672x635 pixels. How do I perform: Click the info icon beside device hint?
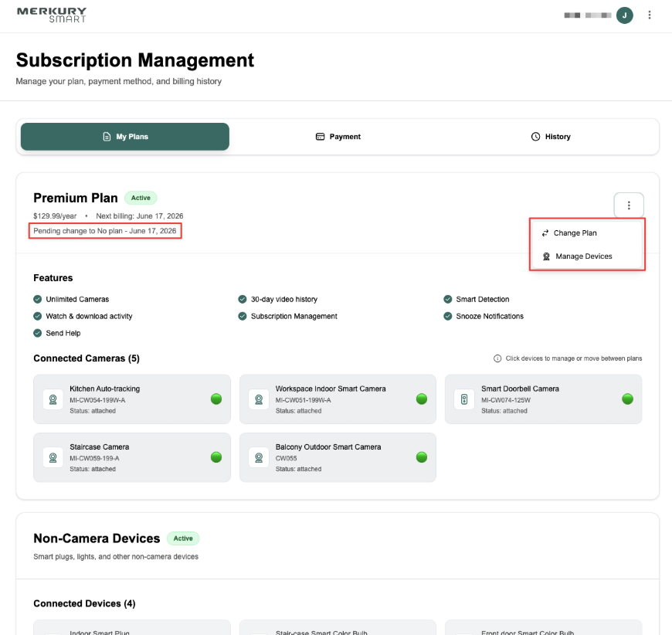click(497, 358)
